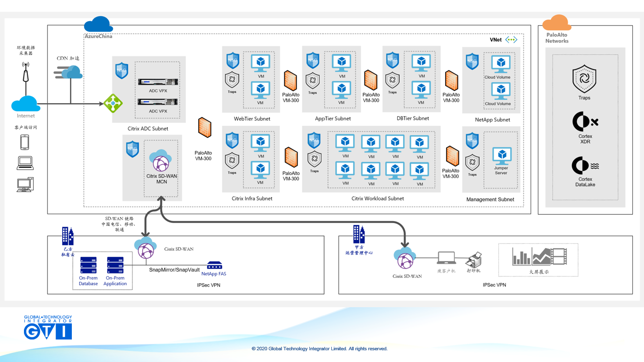Click the 大屏展示 chart display graphic
Viewport: 644px width, 362px height.
(538, 256)
